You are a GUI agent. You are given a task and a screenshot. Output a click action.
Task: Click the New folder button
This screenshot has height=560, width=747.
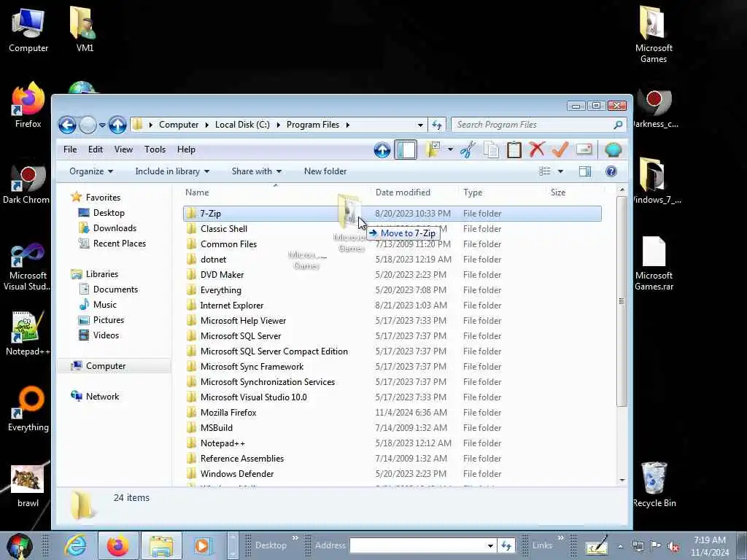[325, 171]
